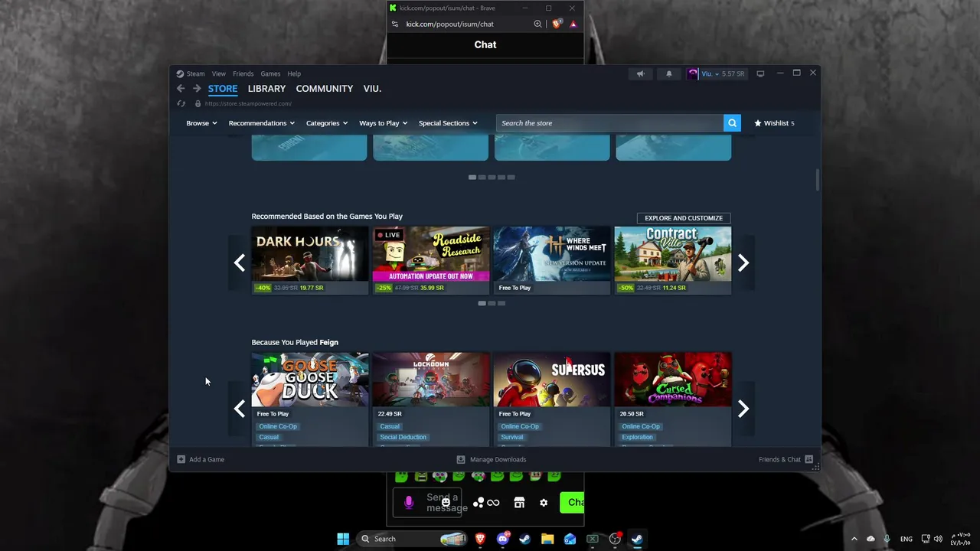Click the store search magnifier button
Screen dimensions: 980x551
[x=732, y=123]
